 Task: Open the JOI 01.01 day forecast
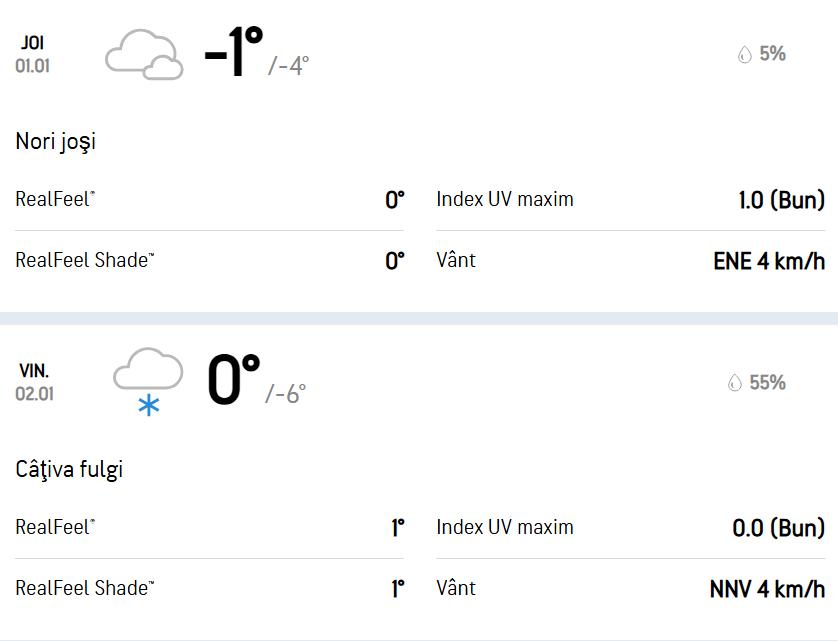click(32, 55)
